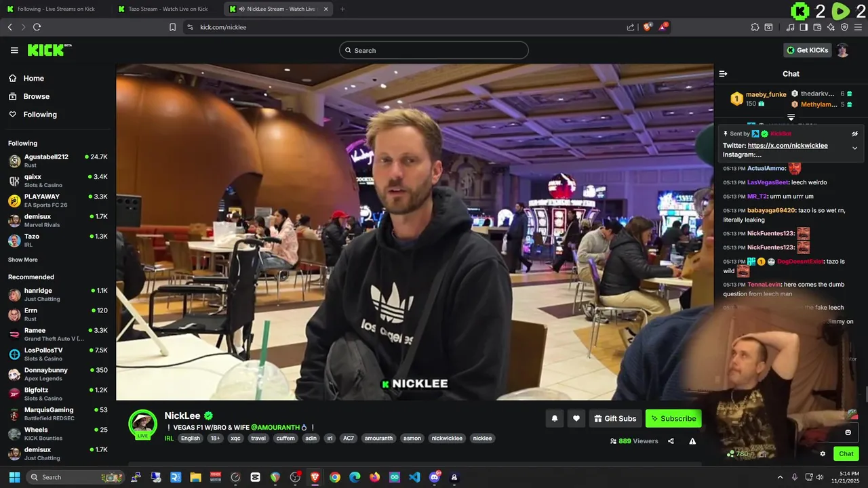Click the kick.com/nicklee address bar
This screenshot has width=868, height=488.
(407, 27)
